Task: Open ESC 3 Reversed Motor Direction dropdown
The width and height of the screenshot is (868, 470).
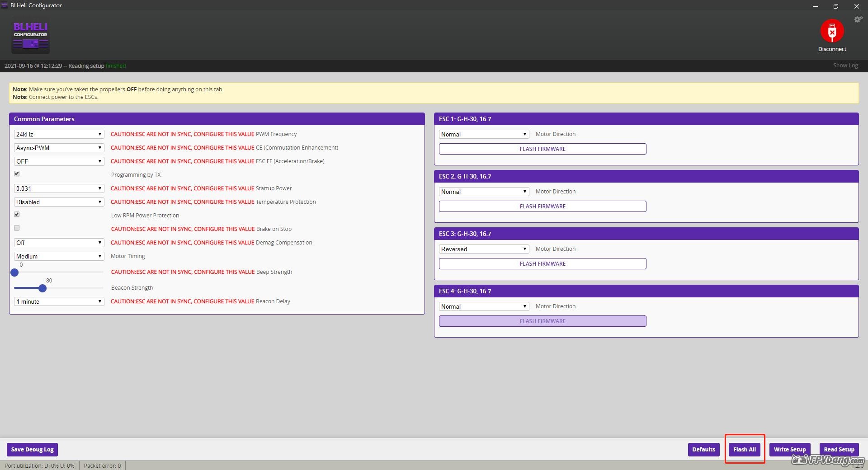Action: pyautogui.click(x=484, y=249)
